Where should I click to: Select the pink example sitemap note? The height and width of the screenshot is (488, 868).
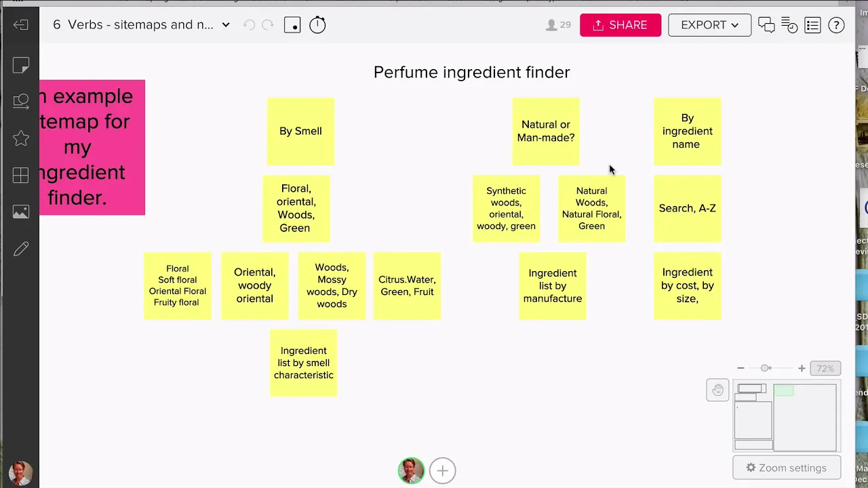[x=92, y=147]
